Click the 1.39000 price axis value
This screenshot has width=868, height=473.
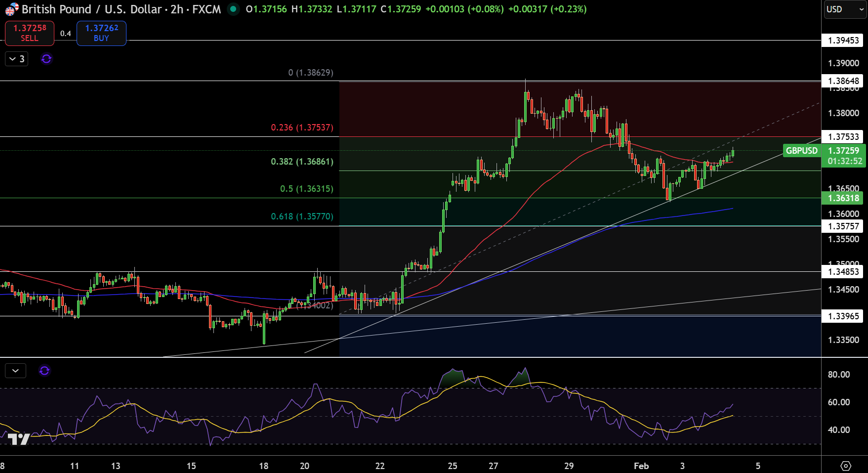pyautogui.click(x=843, y=63)
